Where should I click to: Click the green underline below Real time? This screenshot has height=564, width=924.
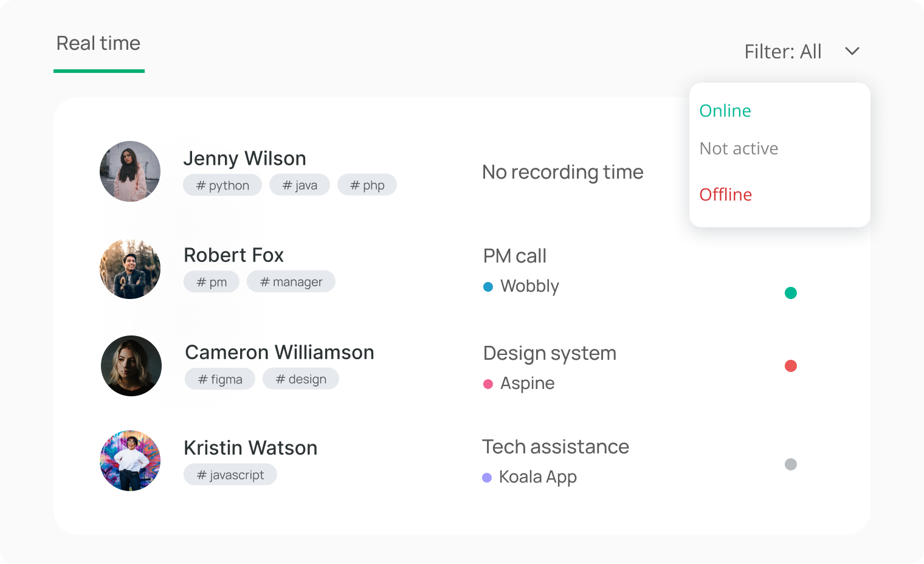click(x=98, y=71)
